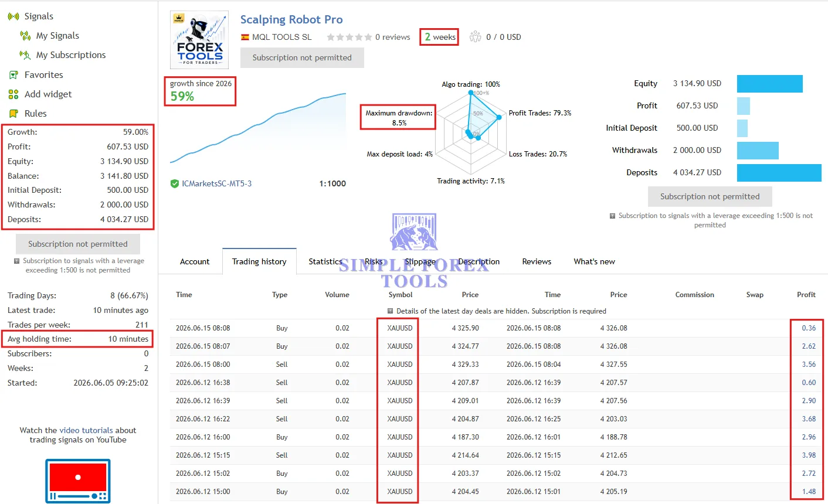The width and height of the screenshot is (828, 504).
Task: Click the My Subscriptions icon
Action: (25, 55)
